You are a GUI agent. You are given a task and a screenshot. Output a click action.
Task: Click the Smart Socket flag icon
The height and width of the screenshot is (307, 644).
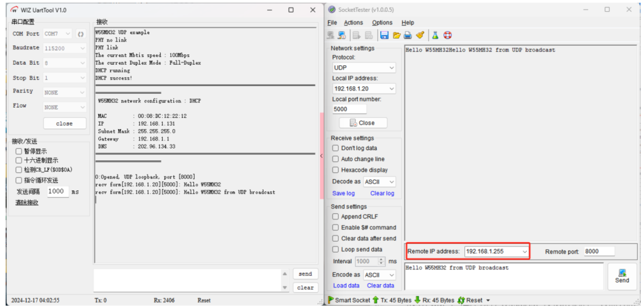tap(331, 300)
